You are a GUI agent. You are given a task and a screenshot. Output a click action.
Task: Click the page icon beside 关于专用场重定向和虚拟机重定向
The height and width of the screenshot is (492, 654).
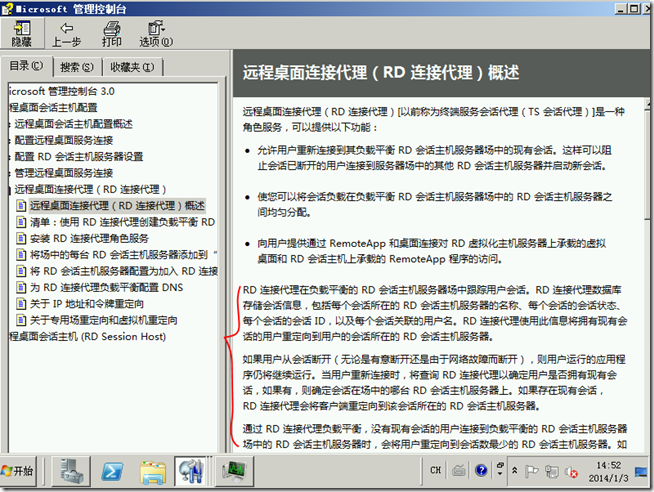point(21,320)
